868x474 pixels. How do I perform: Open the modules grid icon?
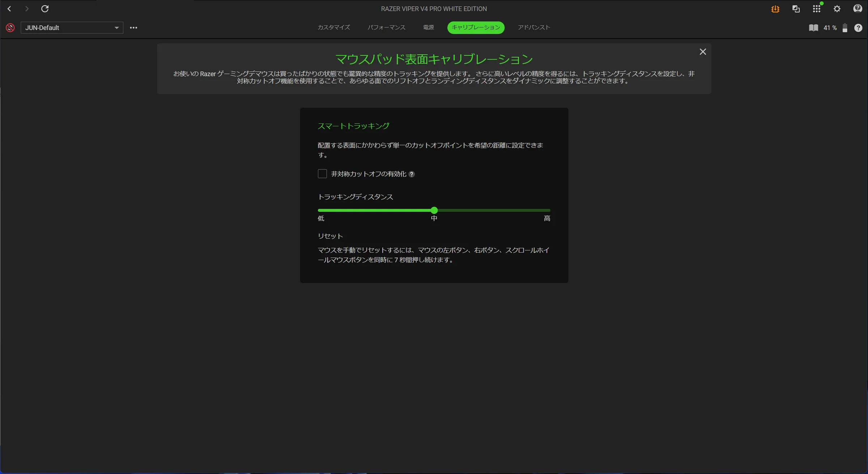click(x=817, y=9)
